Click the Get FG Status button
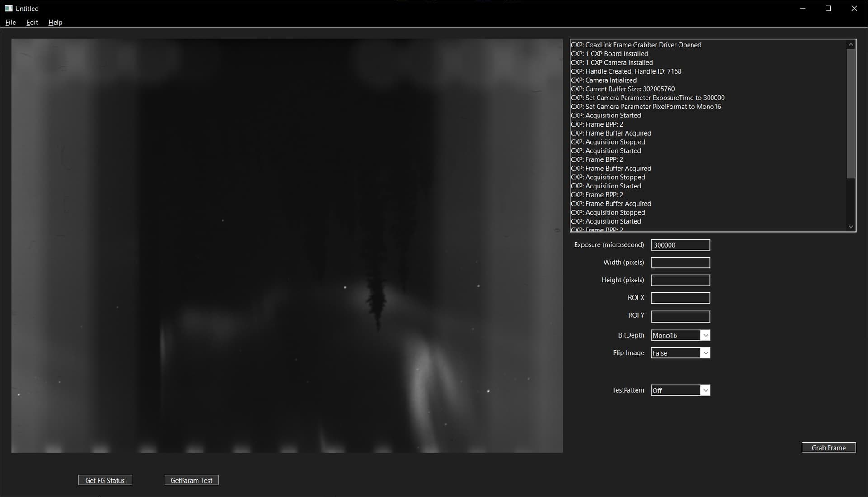Viewport: 868px width, 497px height. click(x=105, y=480)
